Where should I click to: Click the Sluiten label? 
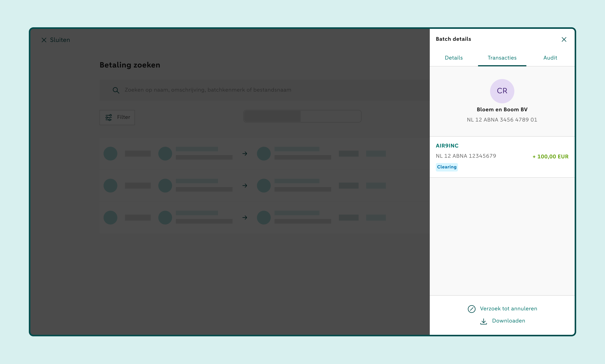click(x=60, y=40)
